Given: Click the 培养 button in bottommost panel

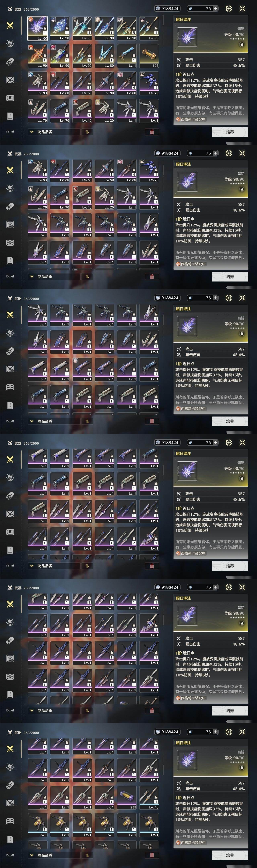Looking at the screenshot, I should [230, 855].
